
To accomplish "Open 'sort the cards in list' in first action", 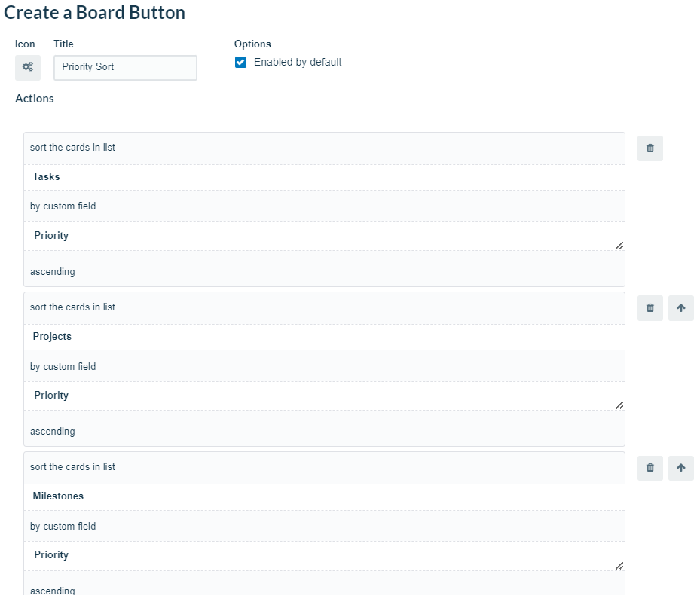I will coord(324,148).
